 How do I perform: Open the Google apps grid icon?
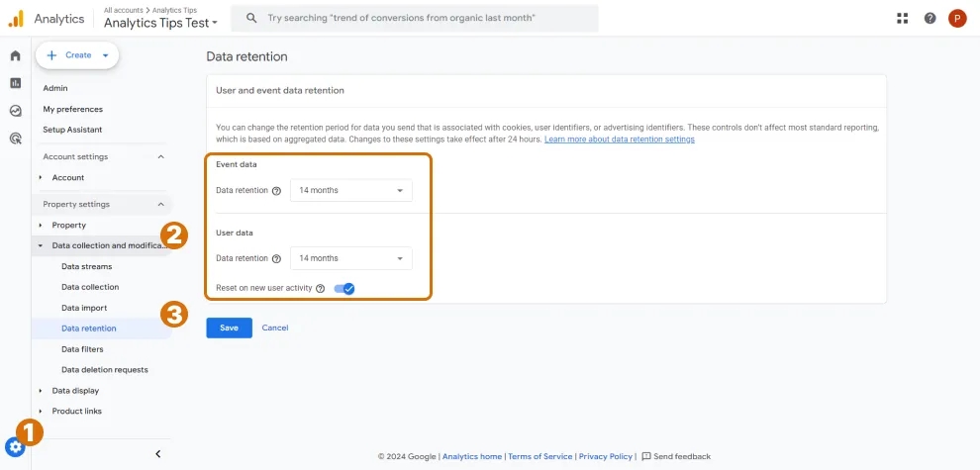(x=902, y=18)
